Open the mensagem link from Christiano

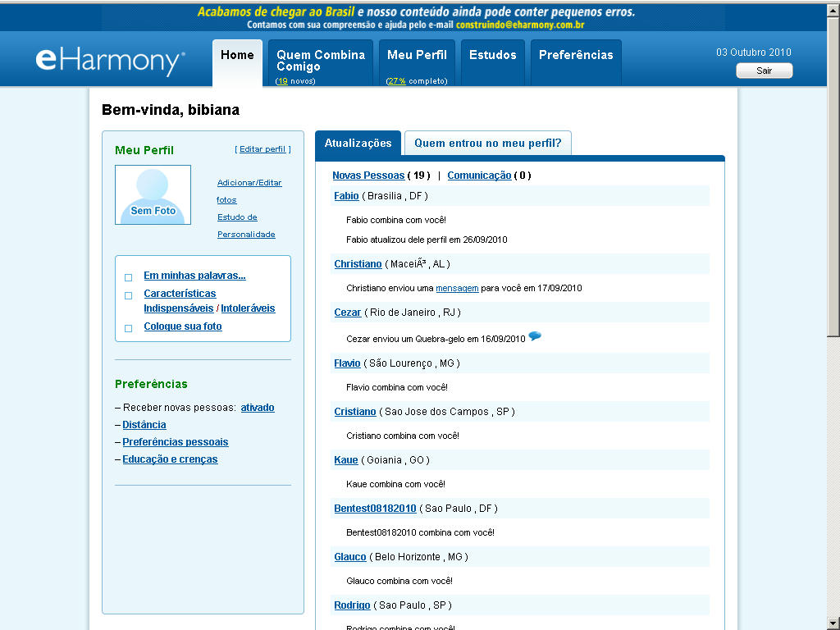[x=457, y=288]
